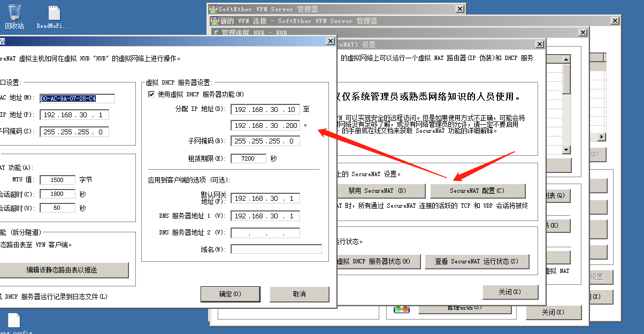This screenshot has height=334, width=644.
Task: Click the DHCP end address field 192.168.30.200
Action: (x=265, y=125)
